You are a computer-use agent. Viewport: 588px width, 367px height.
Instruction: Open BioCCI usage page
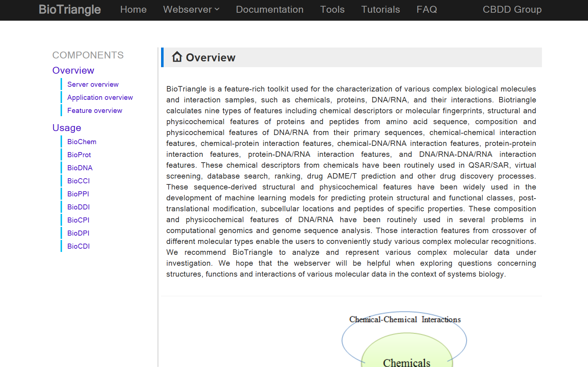[78, 181]
